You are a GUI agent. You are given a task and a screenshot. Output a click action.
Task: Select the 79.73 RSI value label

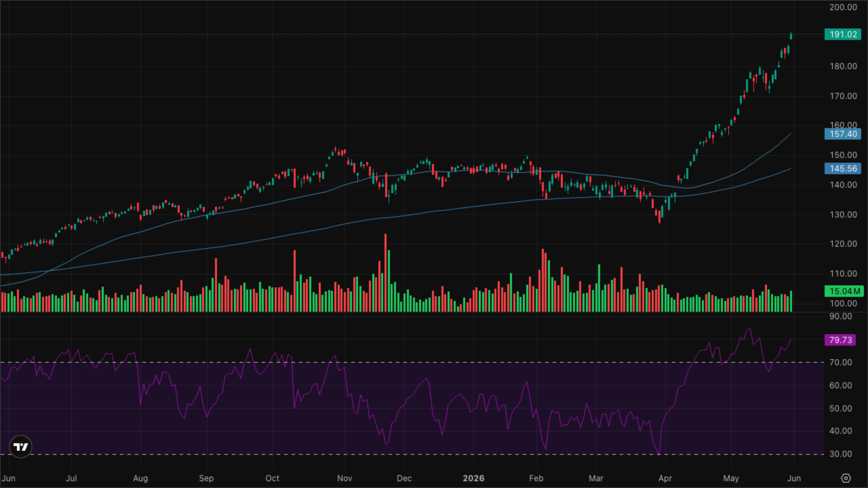click(x=840, y=340)
